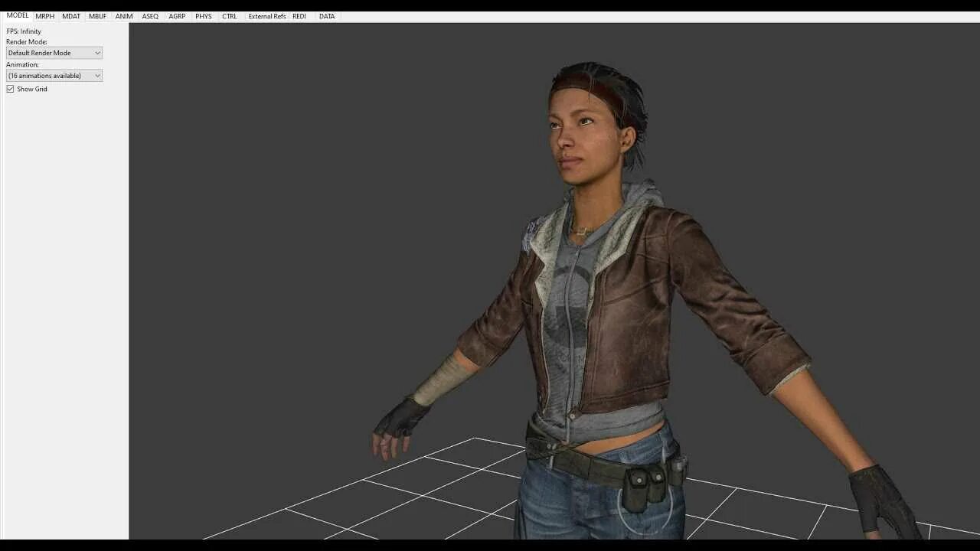Uncheck the Show Grid checkbox

(11, 89)
